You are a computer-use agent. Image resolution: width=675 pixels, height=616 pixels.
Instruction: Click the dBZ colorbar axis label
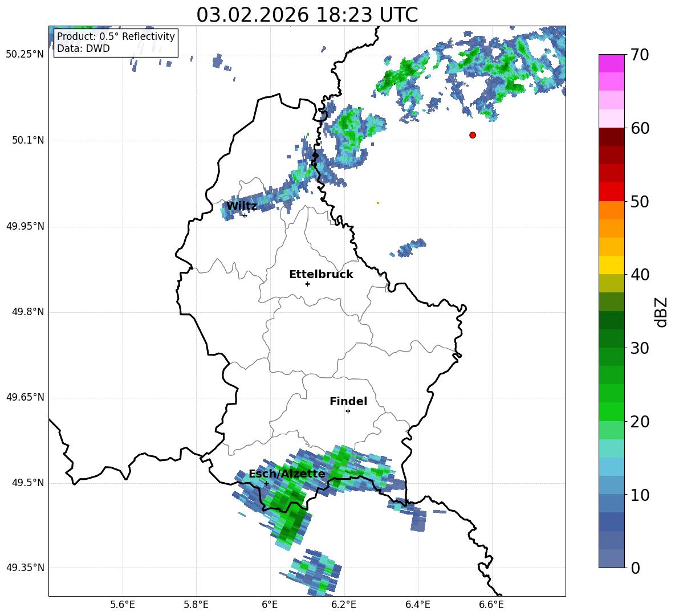click(661, 312)
